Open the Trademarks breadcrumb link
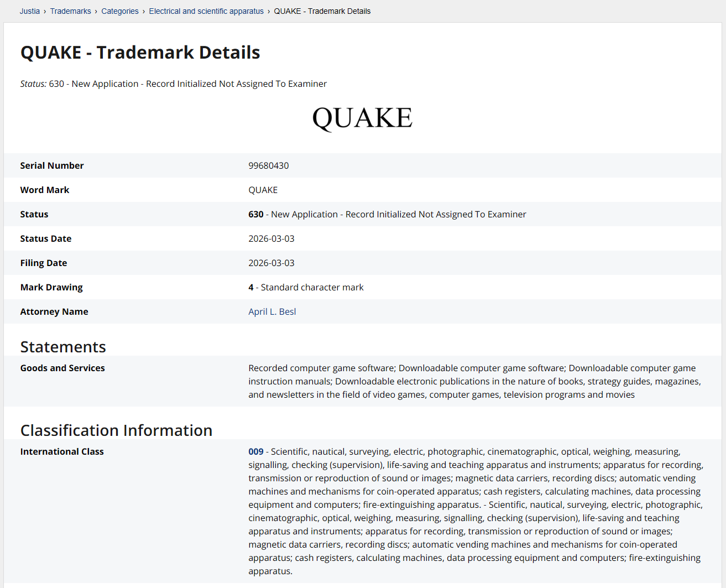This screenshot has width=726, height=588. click(70, 11)
